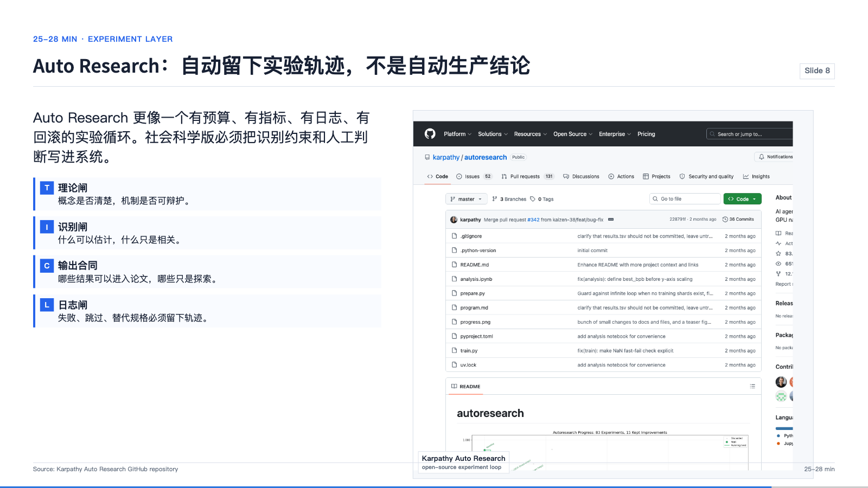Image resolution: width=868 pixels, height=488 pixels.
Task: Click the 0 Tags link
Action: coord(541,199)
